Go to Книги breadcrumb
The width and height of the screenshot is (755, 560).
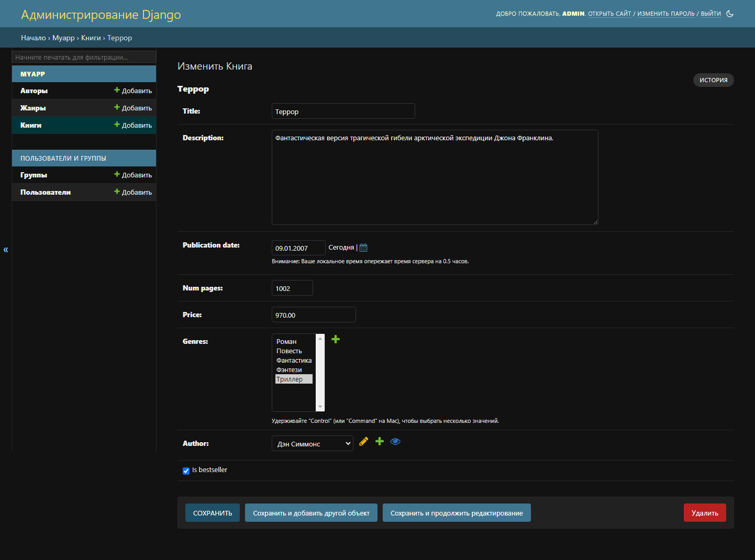91,38
